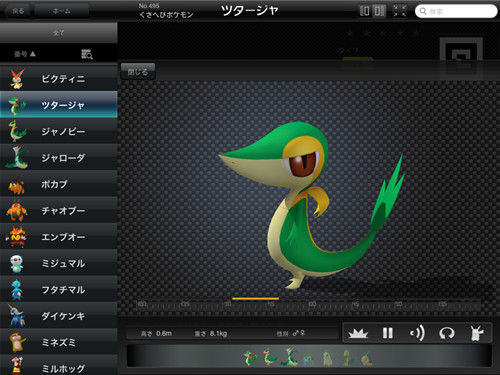Tap the No.495 number label

tap(149, 6)
